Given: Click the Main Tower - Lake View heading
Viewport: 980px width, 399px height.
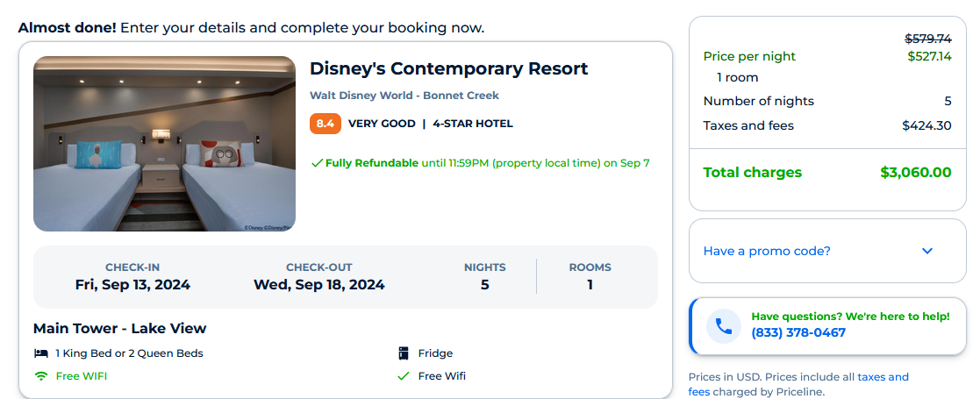Looking at the screenshot, I should pos(119,329).
